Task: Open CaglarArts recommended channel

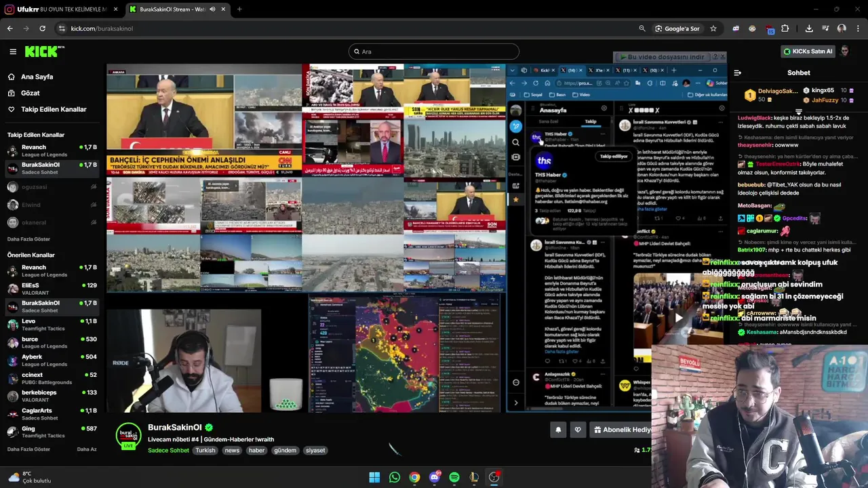Action: click(52, 414)
